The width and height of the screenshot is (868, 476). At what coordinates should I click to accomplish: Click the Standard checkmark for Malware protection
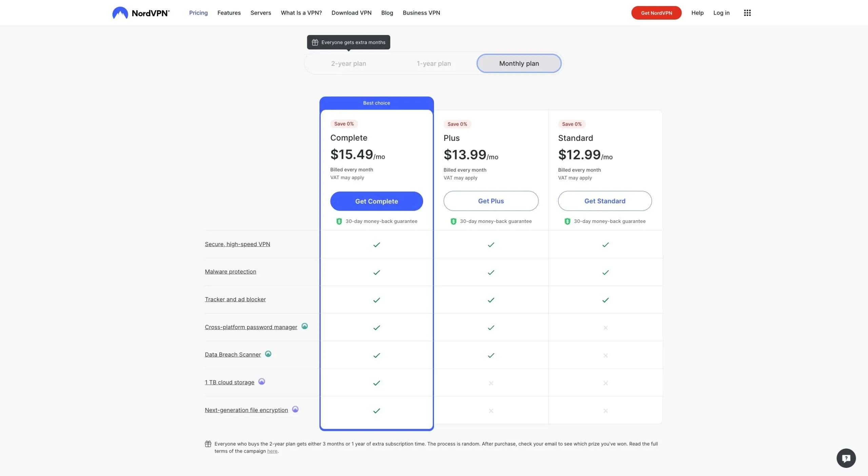(x=606, y=272)
